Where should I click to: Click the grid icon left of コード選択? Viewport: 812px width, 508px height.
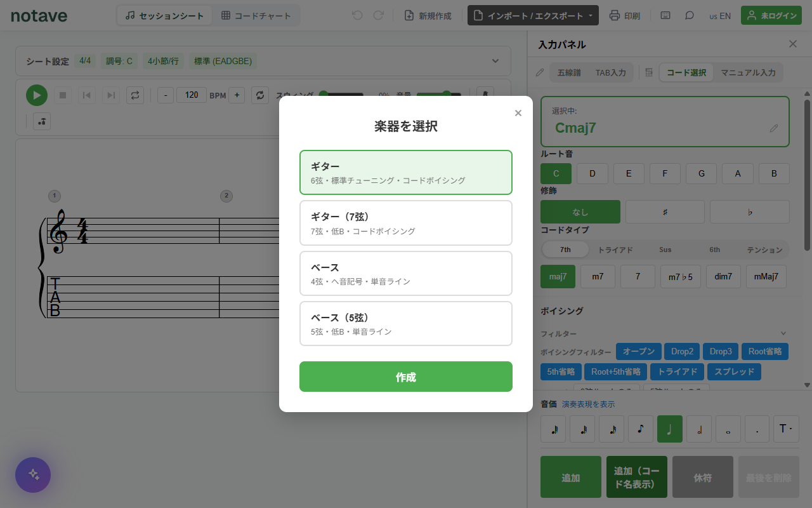click(649, 72)
